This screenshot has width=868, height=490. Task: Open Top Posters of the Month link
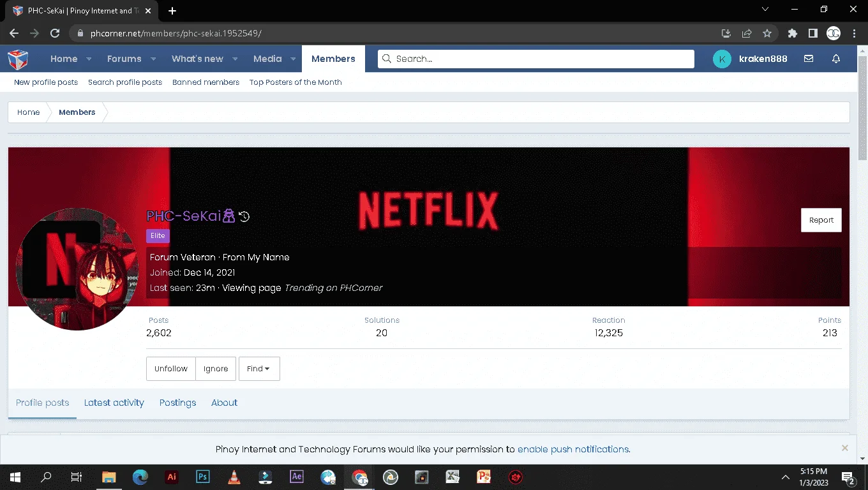pos(296,82)
